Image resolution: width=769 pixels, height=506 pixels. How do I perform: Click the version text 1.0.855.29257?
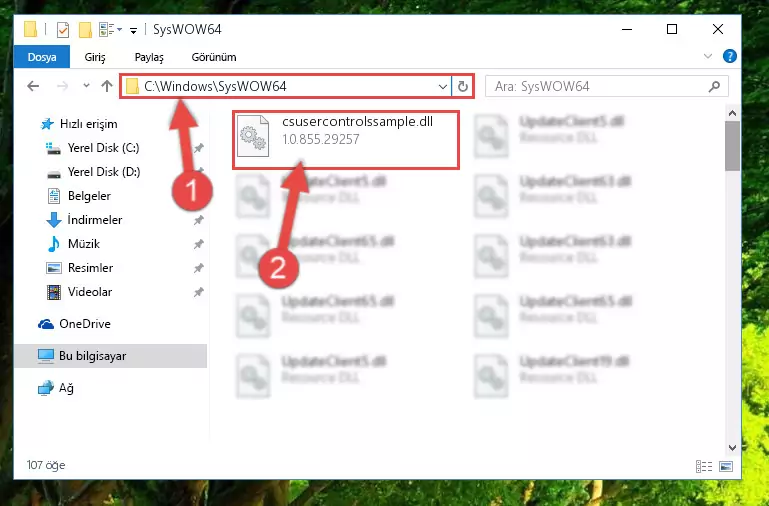pos(321,139)
